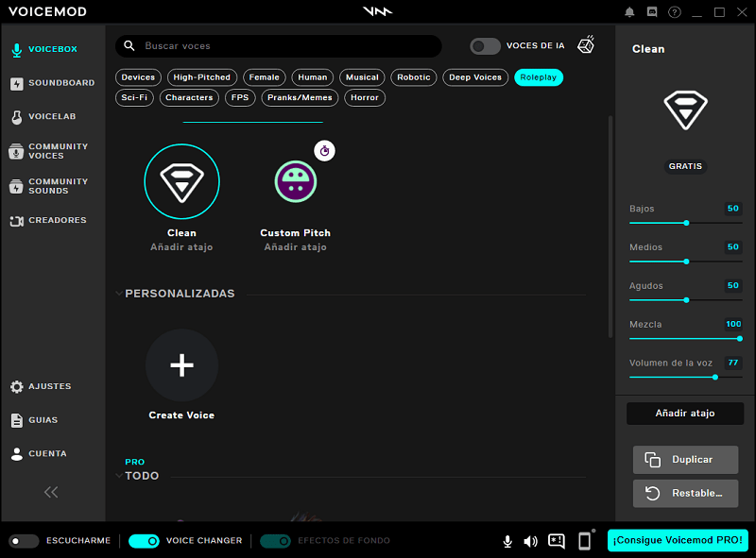Filter voices by Characters tag
This screenshot has width=756, height=558.
click(189, 98)
